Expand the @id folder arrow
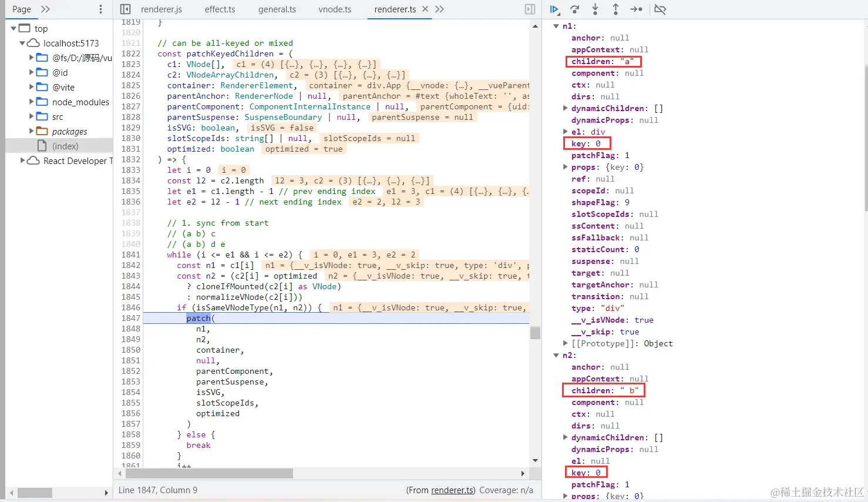Viewport: 868px width, 502px height. point(32,72)
